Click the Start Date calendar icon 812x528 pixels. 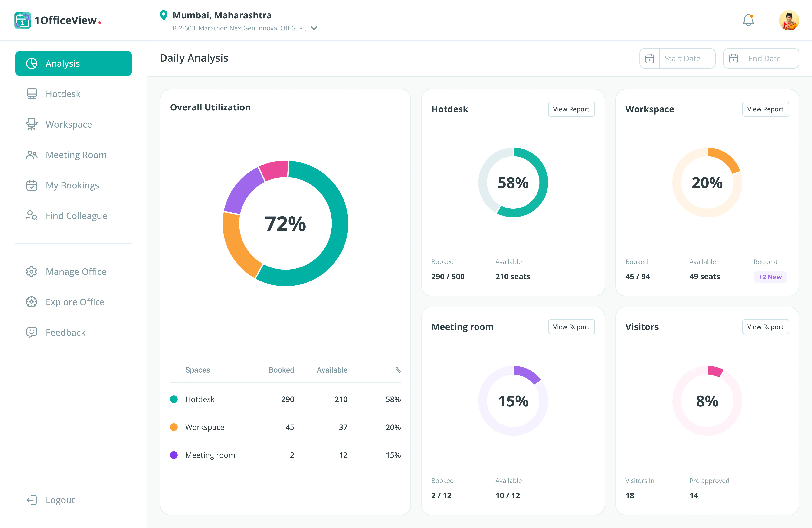pos(650,59)
